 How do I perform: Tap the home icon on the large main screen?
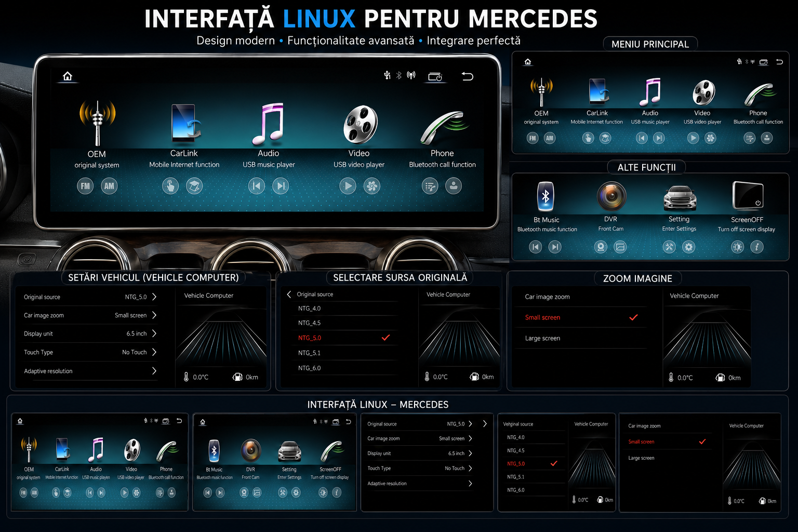[68, 76]
